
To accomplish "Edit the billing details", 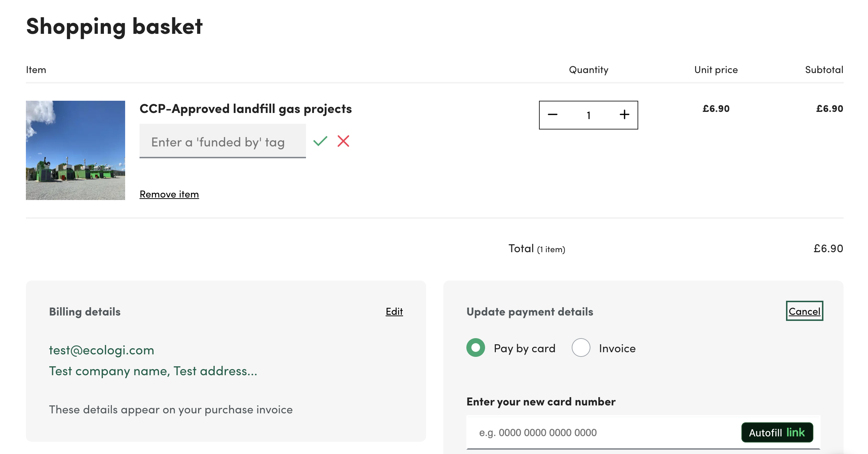I will tap(394, 312).
